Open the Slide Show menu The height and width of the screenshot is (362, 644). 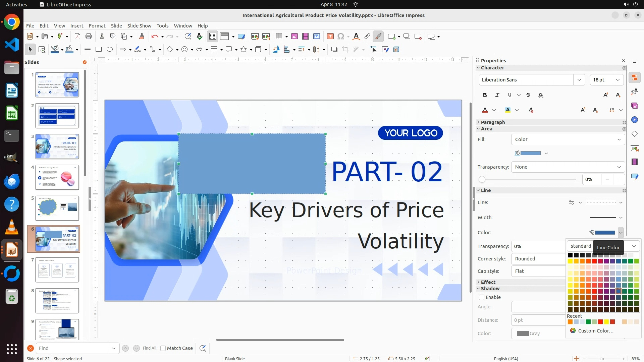[139, 26]
